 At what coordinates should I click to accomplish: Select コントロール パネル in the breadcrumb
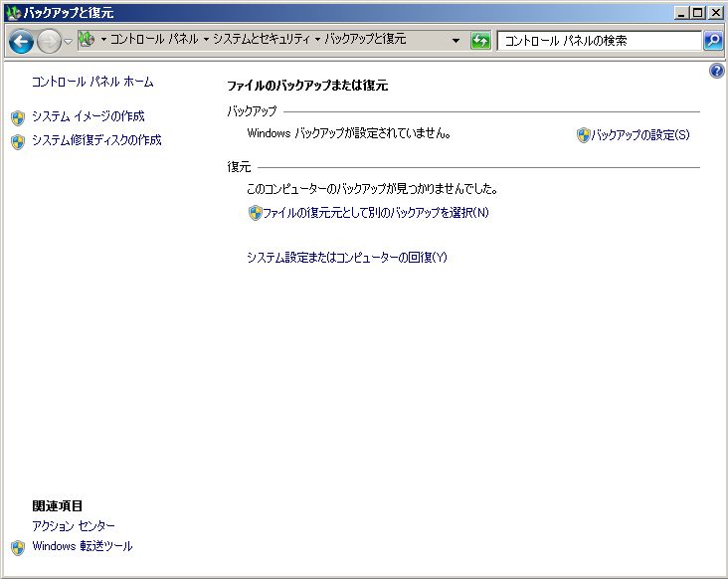pos(154,39)
